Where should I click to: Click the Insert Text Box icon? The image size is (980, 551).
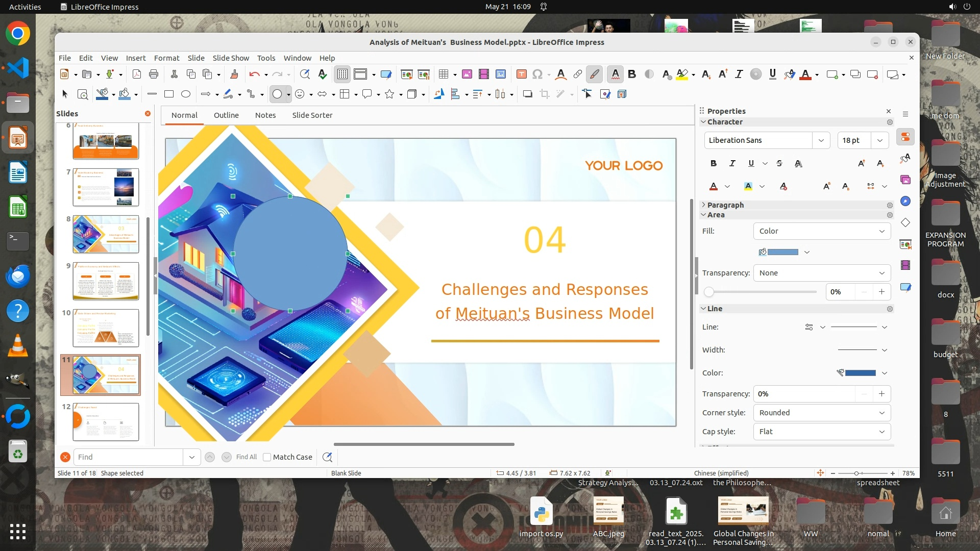pos(521,74)
